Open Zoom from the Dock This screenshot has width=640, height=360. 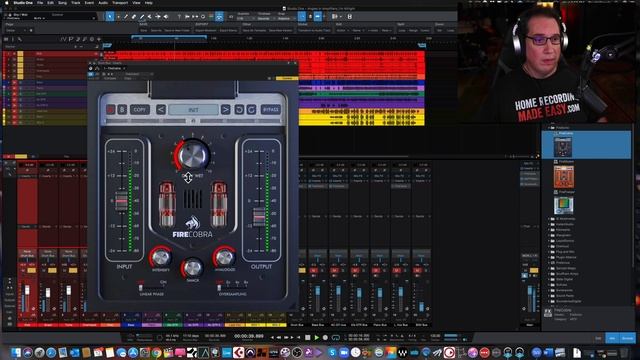point(344,352)
